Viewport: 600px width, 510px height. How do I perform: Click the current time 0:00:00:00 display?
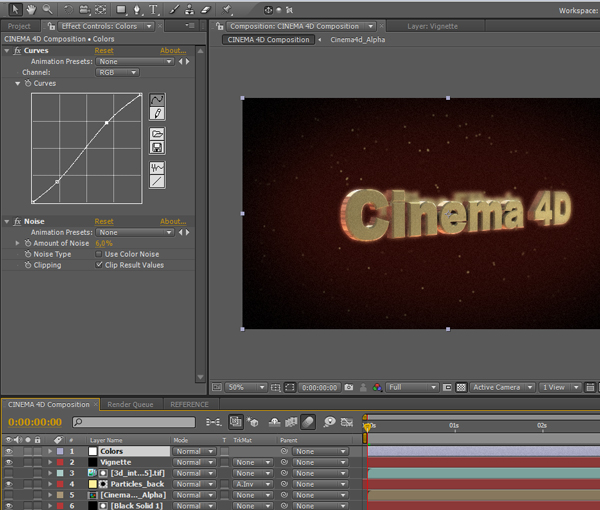pos(35,422)
